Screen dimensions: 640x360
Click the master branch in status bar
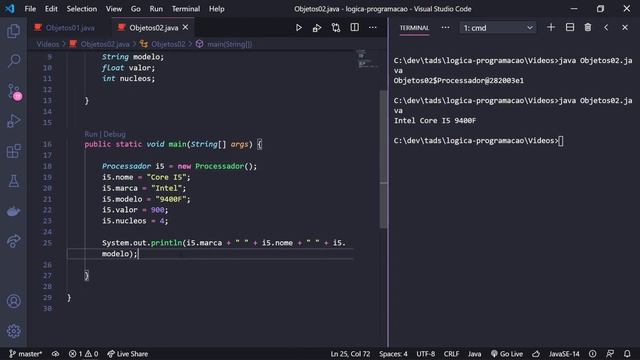25,354
